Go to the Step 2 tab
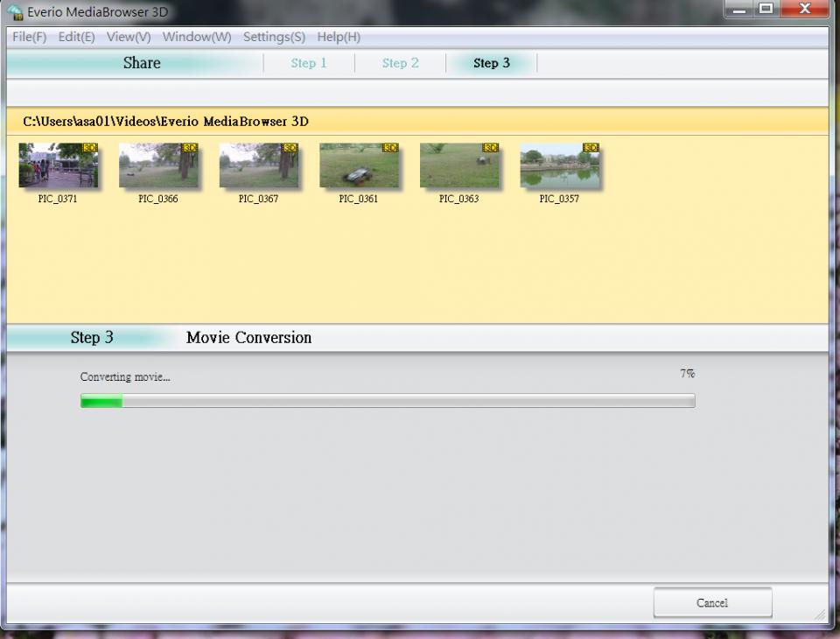This screenshot has height=639, width=840. coord(400,63)
